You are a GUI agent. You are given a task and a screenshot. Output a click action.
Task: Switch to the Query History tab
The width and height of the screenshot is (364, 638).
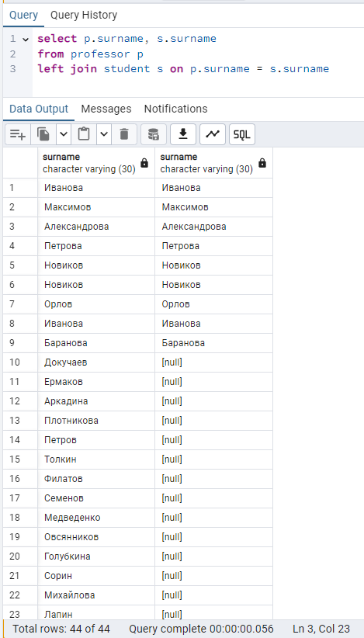click(84, 16)
